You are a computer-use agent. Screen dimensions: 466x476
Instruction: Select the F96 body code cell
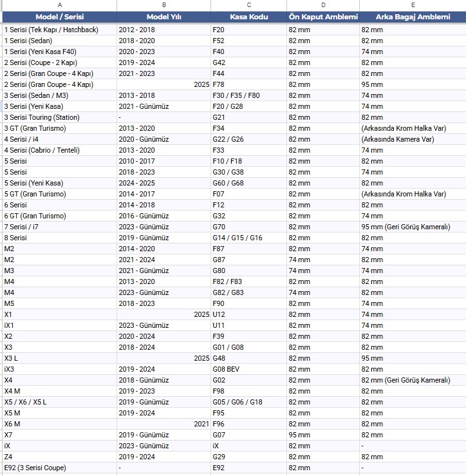click(x=249, y=424)
